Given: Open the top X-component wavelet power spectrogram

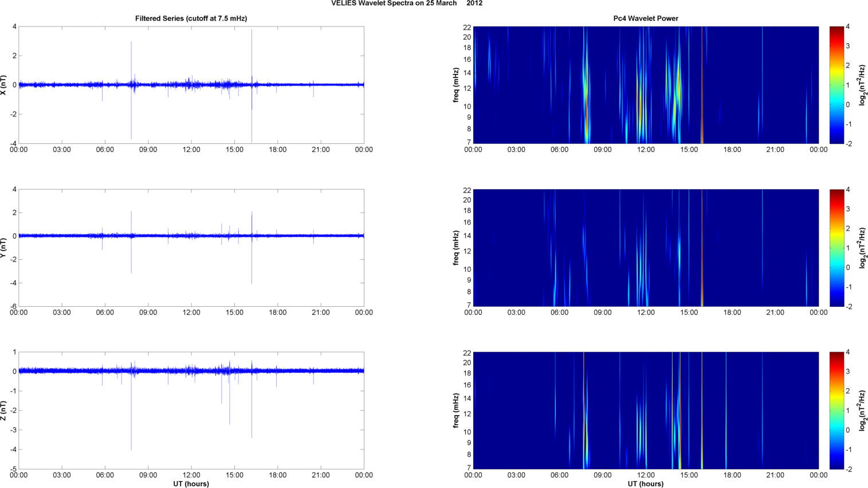Looking at the screenshot, I should pyautogui.click(x=645, y=85).
